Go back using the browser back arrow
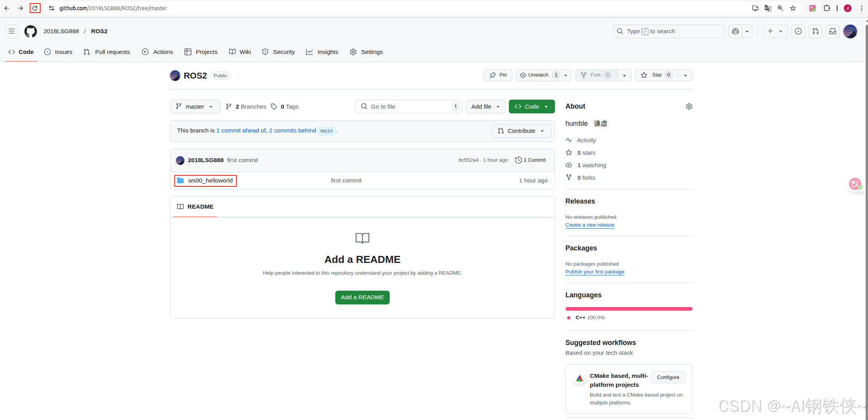 click(7, 8)
